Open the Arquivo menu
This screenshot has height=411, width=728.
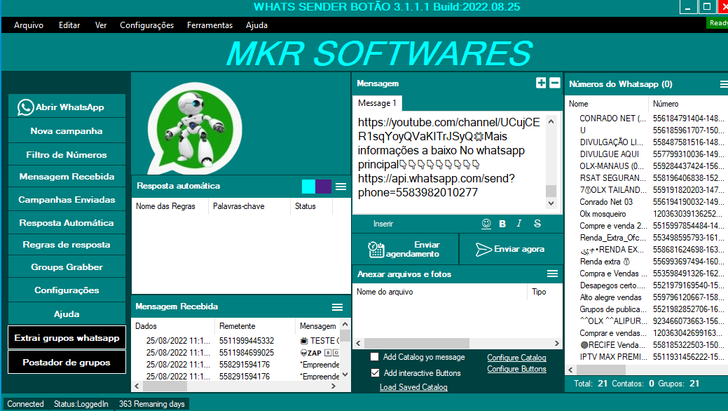pos(28,25)
